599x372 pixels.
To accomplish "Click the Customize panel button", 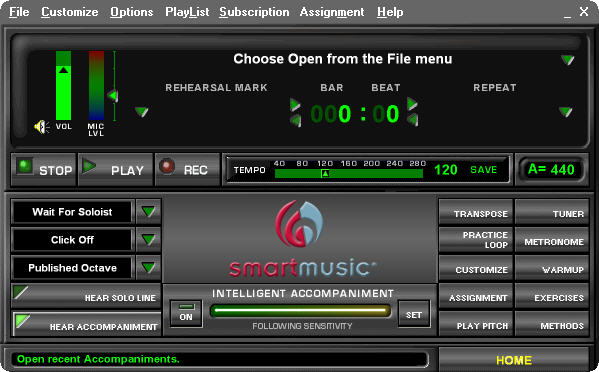I will tap(476, 268).
